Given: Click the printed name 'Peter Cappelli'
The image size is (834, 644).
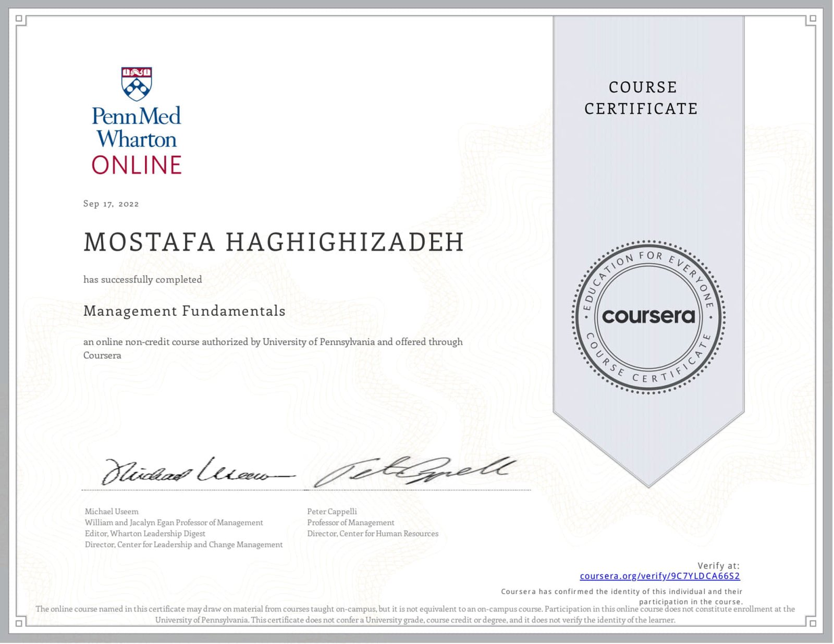Looking at the screenshot, I should point(332,511).
